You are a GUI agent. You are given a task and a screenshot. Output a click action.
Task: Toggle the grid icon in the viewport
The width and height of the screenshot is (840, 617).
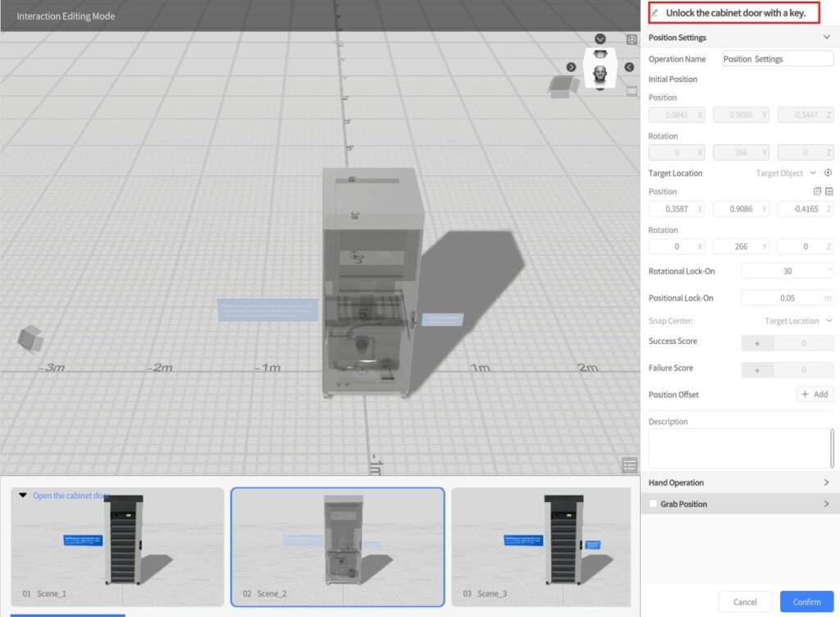pos(632,91)
